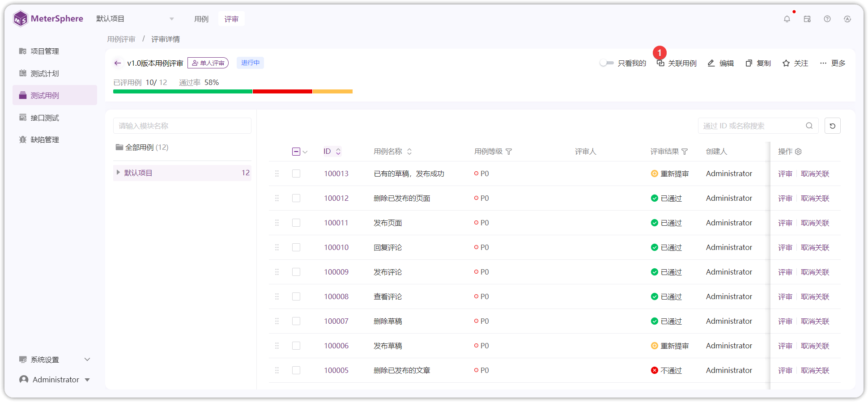Click the green segment of the review progress bar
The height and width of the screenshot is (402, 868).
tap(183, 91)
